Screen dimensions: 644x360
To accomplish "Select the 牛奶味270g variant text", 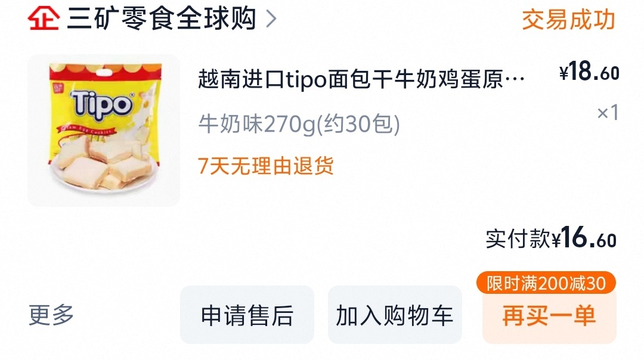I will click(x=299, y=124).
